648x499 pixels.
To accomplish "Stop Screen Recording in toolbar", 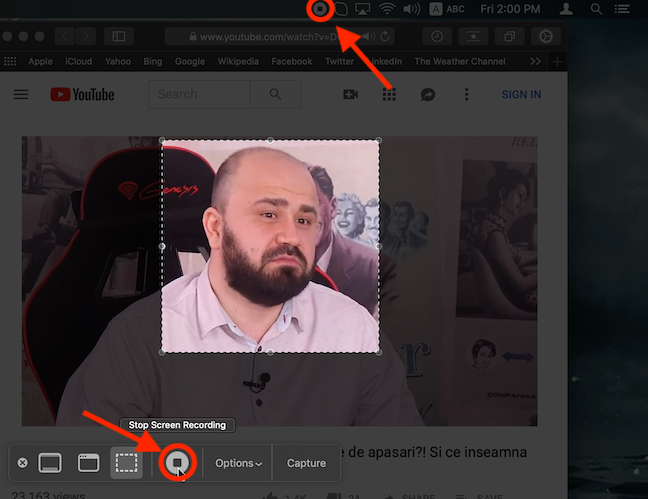I will (x=177, y=462).
